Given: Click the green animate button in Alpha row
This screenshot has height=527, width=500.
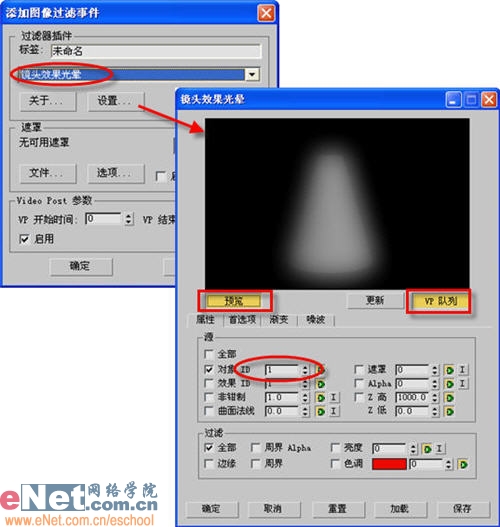Looking at the screenshot, I should 449,384.
